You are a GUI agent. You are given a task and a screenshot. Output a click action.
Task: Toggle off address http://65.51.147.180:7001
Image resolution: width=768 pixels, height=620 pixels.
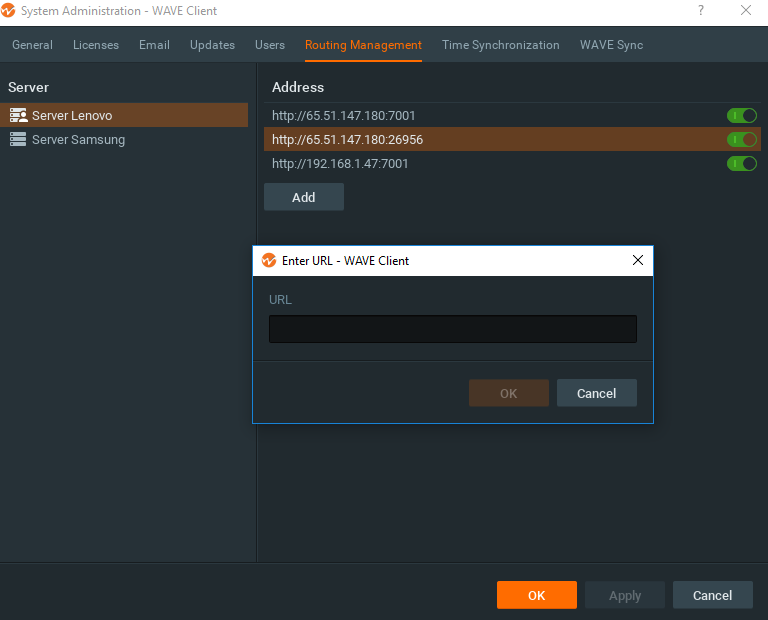coord(742,116)
